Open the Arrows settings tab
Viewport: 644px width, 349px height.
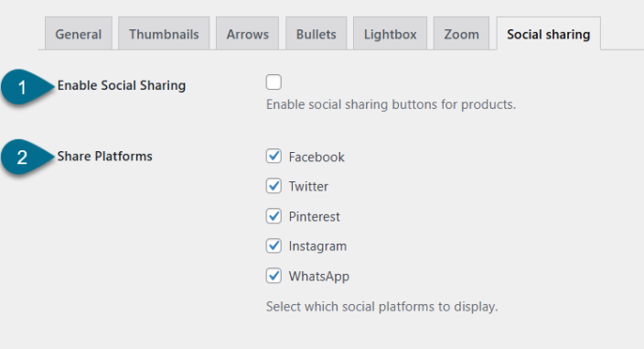click(x=248, y=34)
